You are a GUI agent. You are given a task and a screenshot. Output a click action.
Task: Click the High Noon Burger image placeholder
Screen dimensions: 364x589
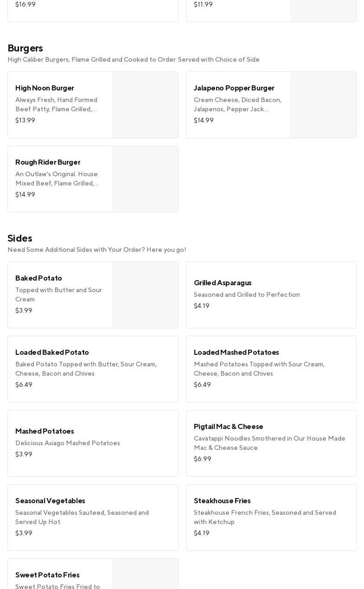[x=145, y=105]
